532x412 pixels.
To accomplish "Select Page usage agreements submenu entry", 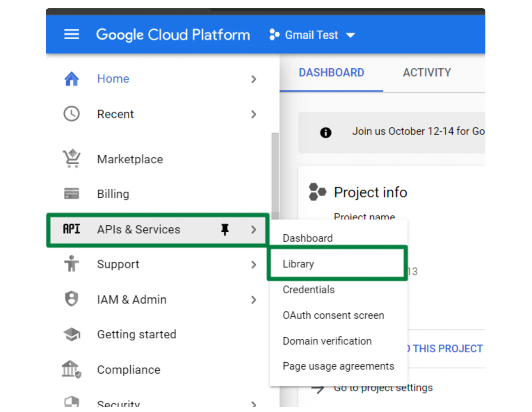I will 338,366.
